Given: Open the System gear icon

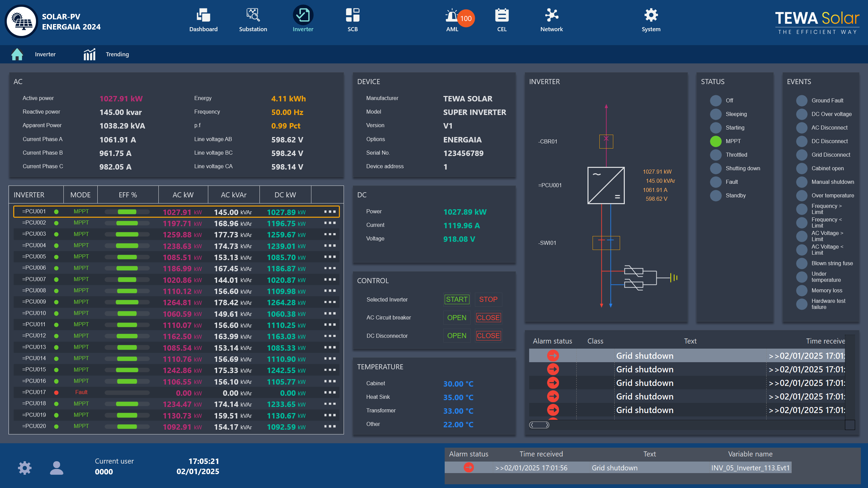Looking at the screenshot, I should click(651, 15).
